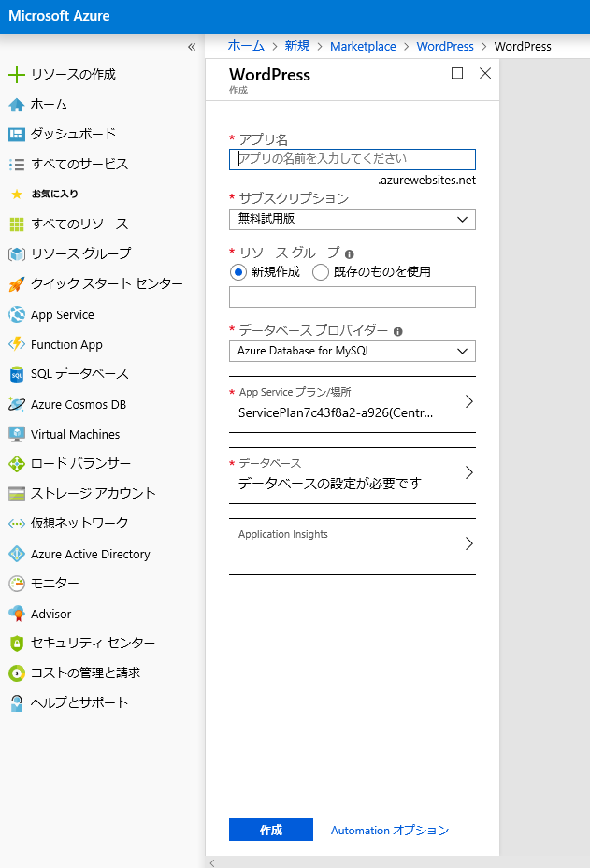590x868 pixels.
Task: Select the 既存のものを使用 radio button
Action: pos(321,272)
